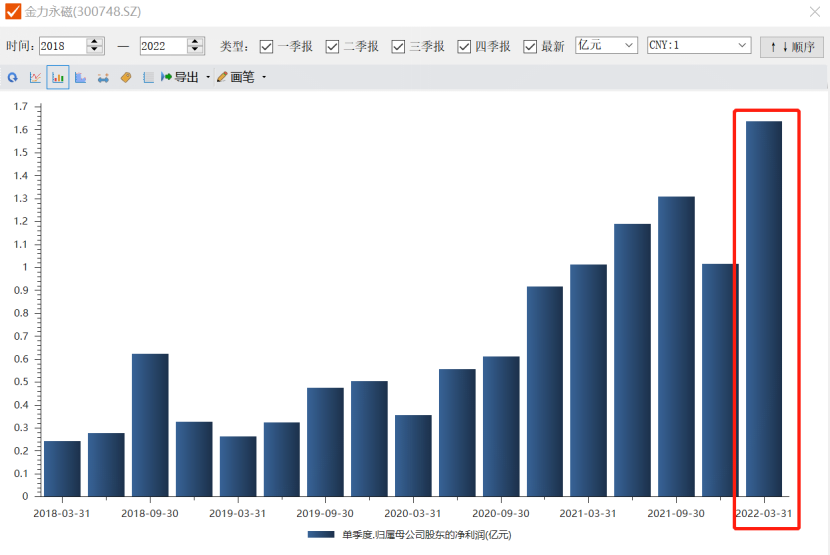Click the blue legend color swatch

pyautogui.click(x=321, y=535)
